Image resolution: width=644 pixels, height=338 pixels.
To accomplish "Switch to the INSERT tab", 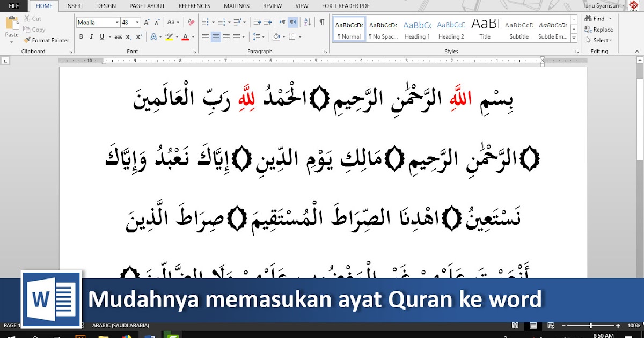I will (75, 6).
